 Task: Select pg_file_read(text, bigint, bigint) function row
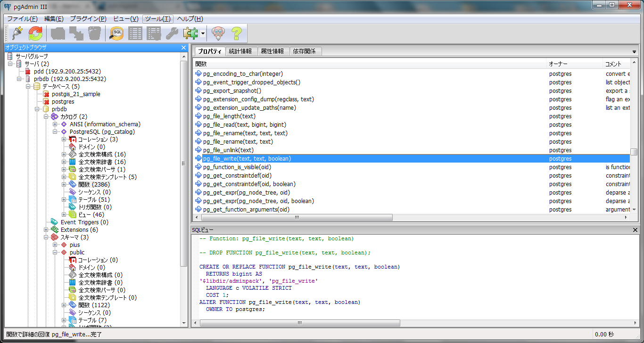point(244,125)
